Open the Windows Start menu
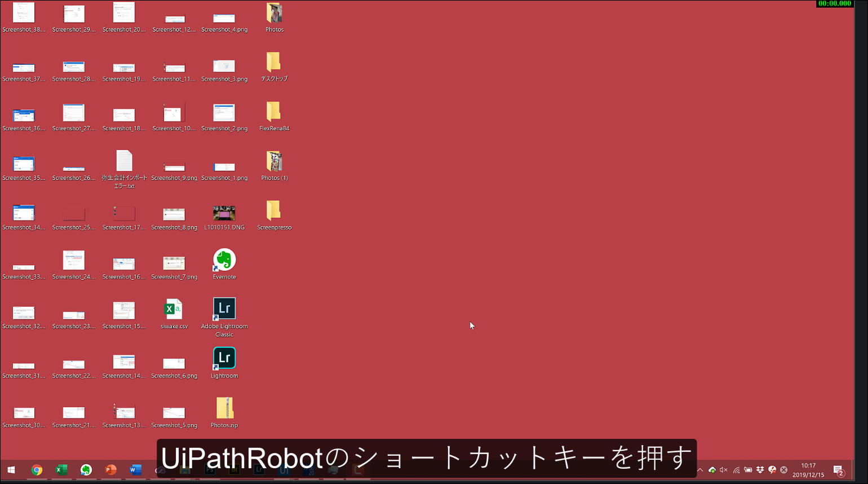The width and height of the screenshot is (868, 484). [11, 470]
